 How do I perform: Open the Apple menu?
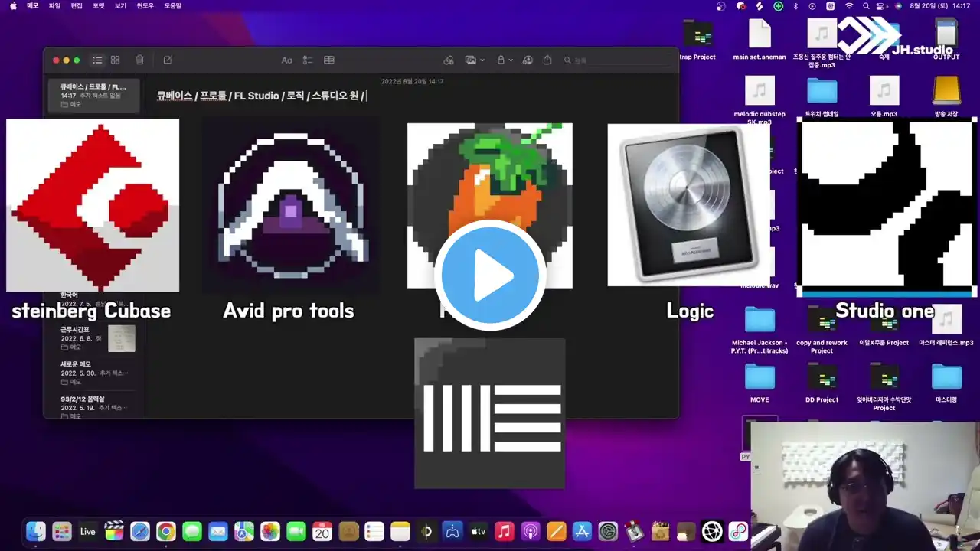click(x=12, y=5)
